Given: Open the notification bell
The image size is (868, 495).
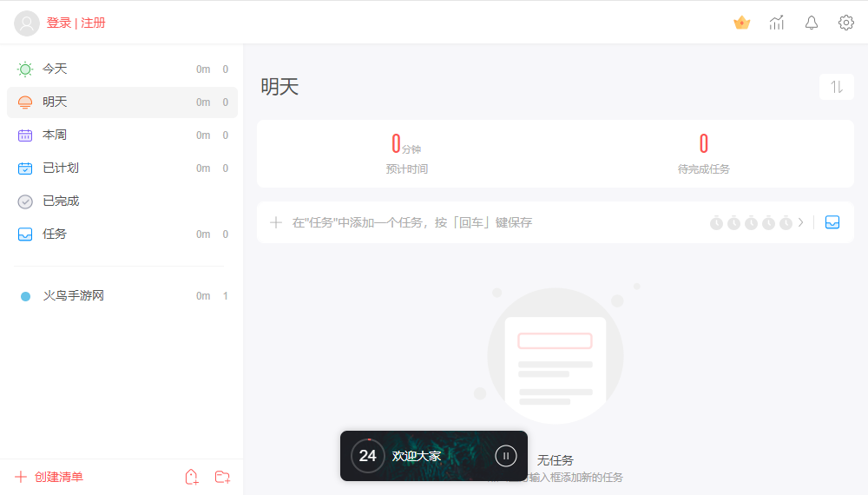Looking at the screenshot, I should (812, 23).
